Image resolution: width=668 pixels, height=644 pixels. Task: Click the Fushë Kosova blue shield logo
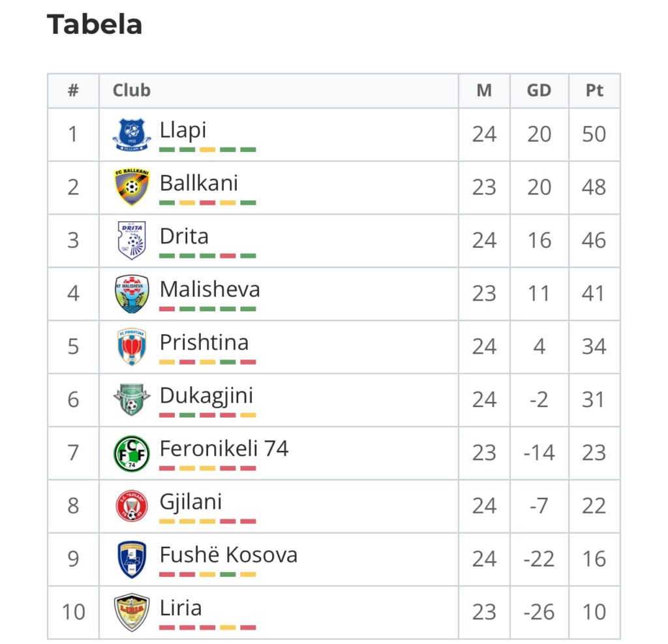(132, 559)
